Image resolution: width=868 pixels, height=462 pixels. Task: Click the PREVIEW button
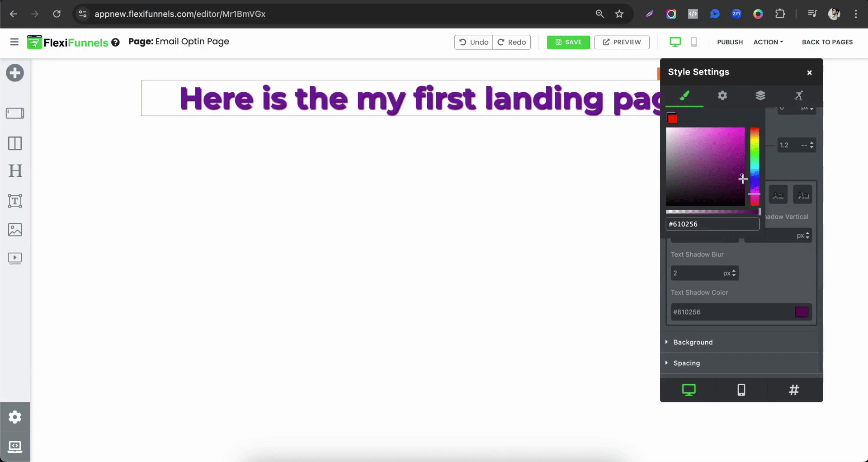click(x=622, y=42)
